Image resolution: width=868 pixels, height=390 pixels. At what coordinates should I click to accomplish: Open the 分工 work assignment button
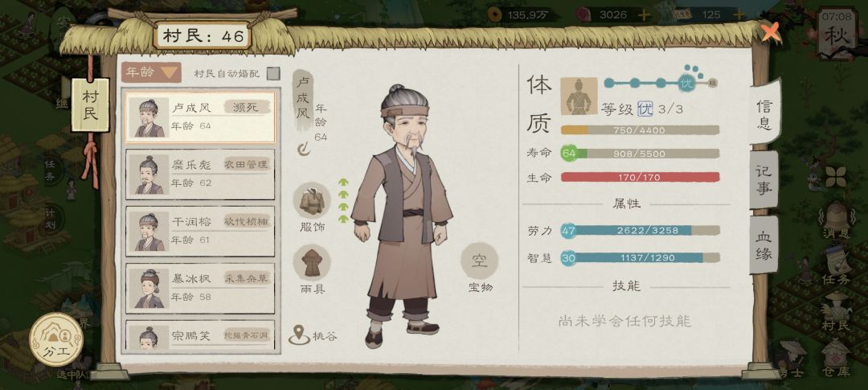(56, 339)
